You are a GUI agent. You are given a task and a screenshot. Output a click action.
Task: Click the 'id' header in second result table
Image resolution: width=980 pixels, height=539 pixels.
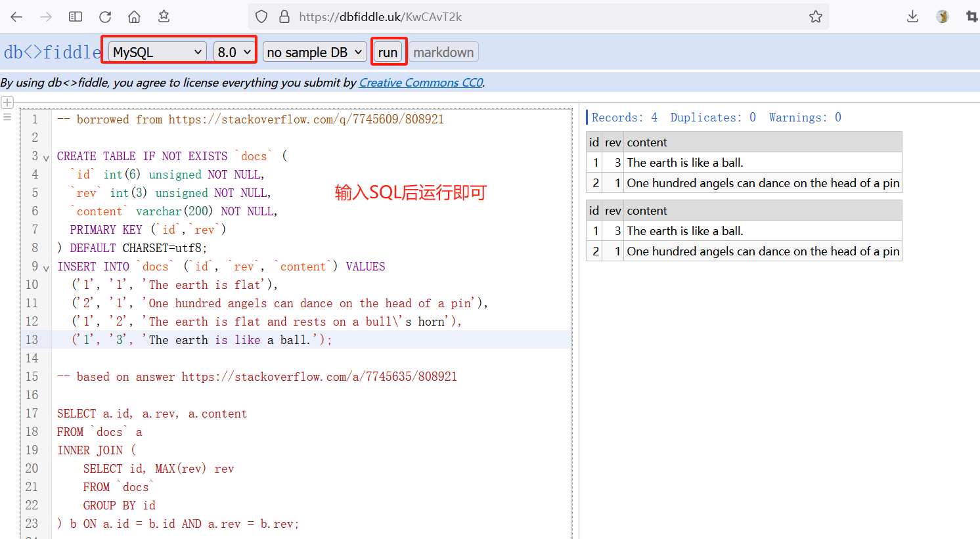pos(594,211)
